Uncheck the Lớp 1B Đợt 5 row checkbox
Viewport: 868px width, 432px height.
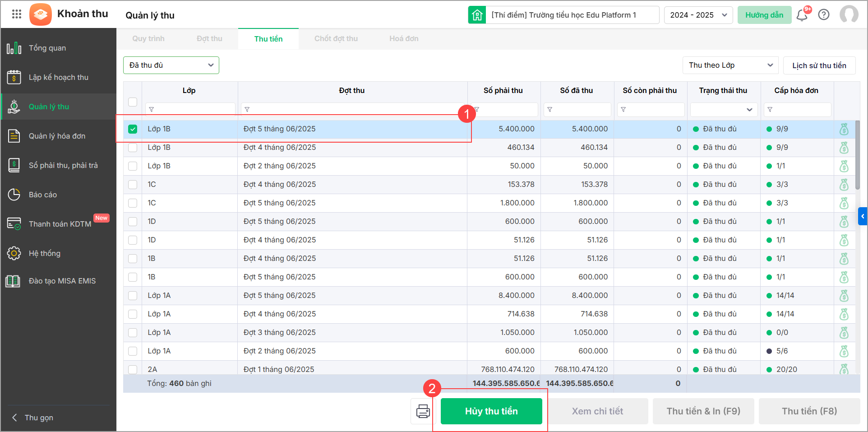pos(133,129)
